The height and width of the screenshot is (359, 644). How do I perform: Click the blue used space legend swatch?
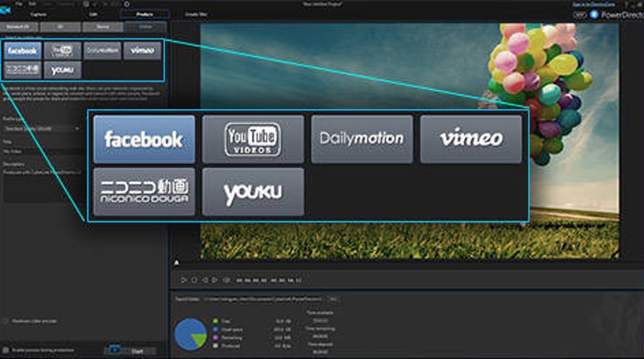[x=215, y=329]
